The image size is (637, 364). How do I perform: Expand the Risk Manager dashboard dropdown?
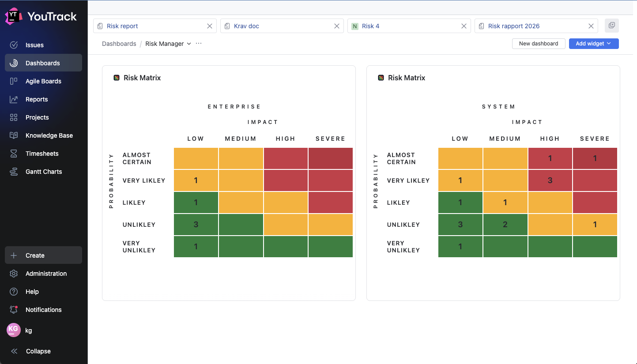pos(189,44)
